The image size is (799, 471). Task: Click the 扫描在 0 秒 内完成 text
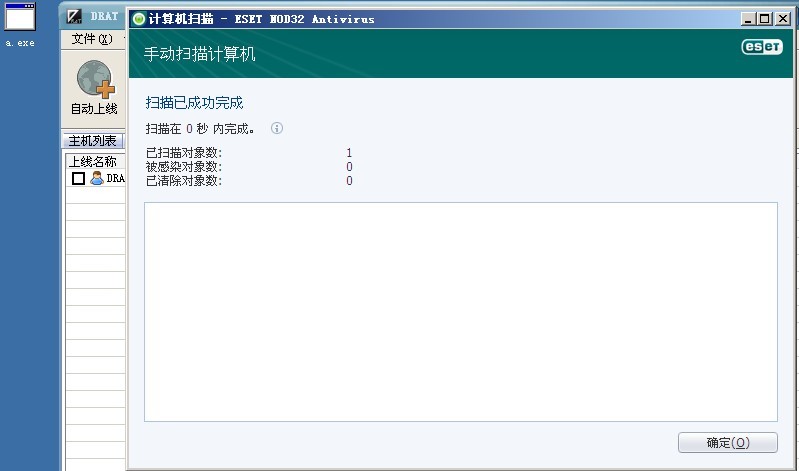tap(200, 128)
